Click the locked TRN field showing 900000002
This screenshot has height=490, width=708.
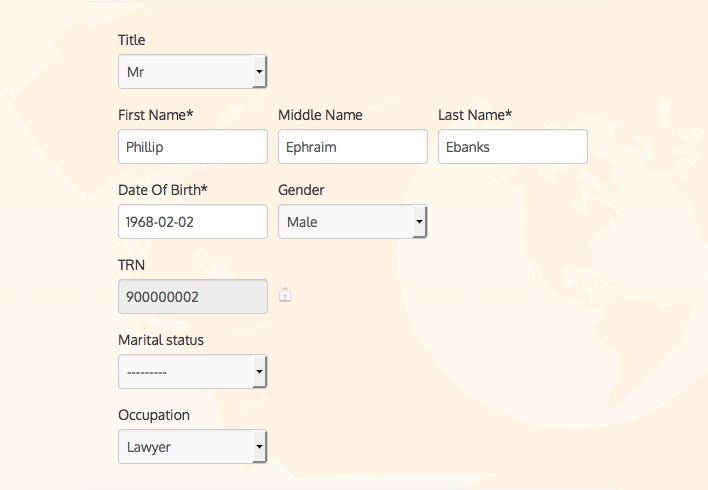(x=192, y=297)
